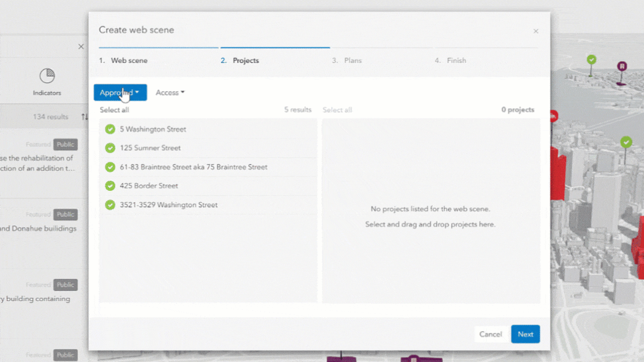Click the '0 projects' count text
The width and height of the screenshot is (644, 362).
pos(518,110)
